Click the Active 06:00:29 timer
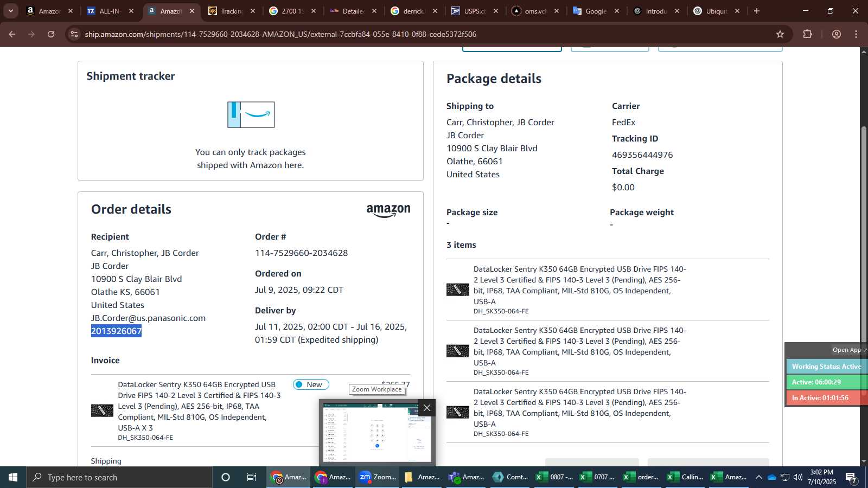The height and width of the screenshot is (488, 868). point(826,382)
